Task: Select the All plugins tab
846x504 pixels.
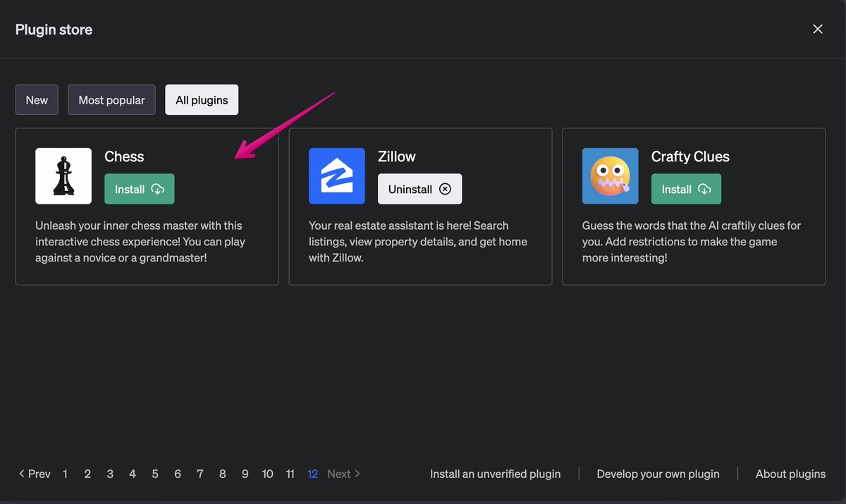Action: pos(202,100)
